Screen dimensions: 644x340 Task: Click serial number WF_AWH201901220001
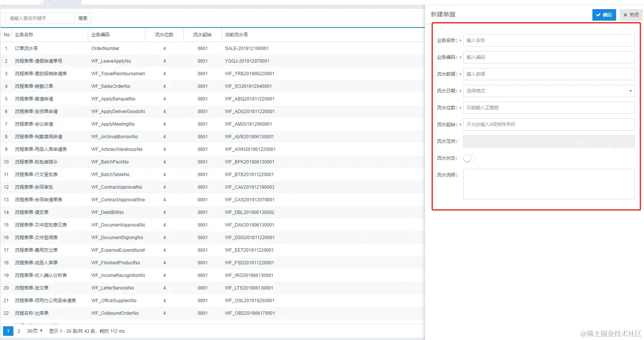pos(250,149)
